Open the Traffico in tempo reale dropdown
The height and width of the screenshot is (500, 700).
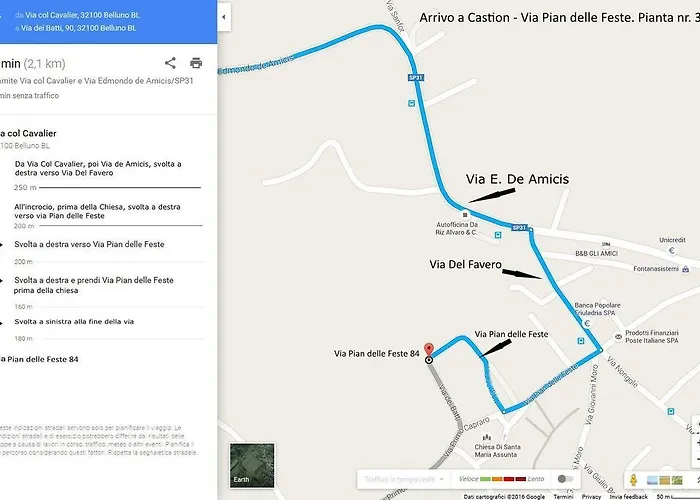pyautogui.click(x=404, y=479)
